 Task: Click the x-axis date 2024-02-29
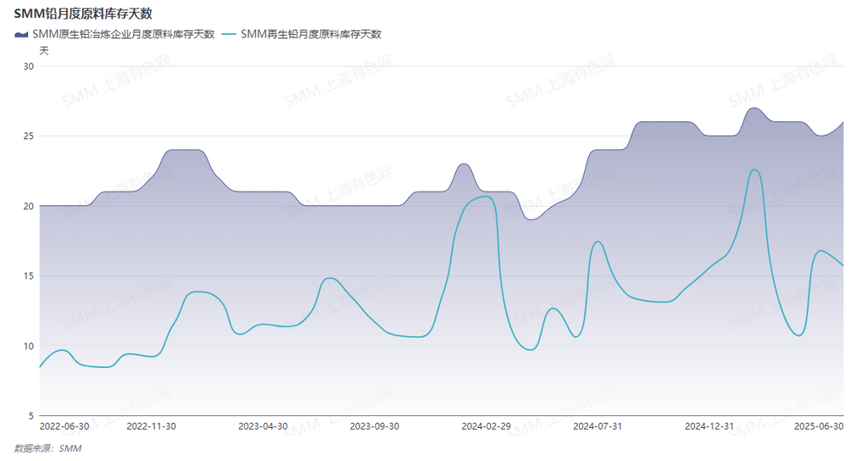click(x=486, y=427)
